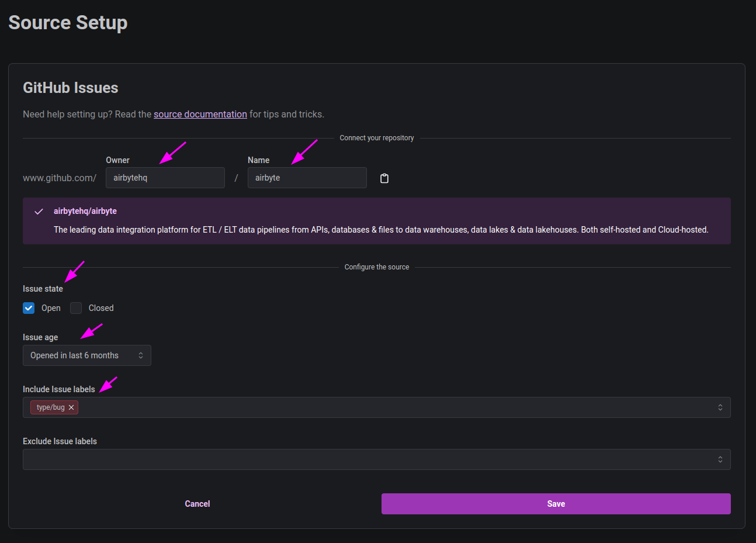Viewport: 756px width, 543px height.
Task: Expand the Include Issue labels dropdown arrows
Action: [720, 407]
